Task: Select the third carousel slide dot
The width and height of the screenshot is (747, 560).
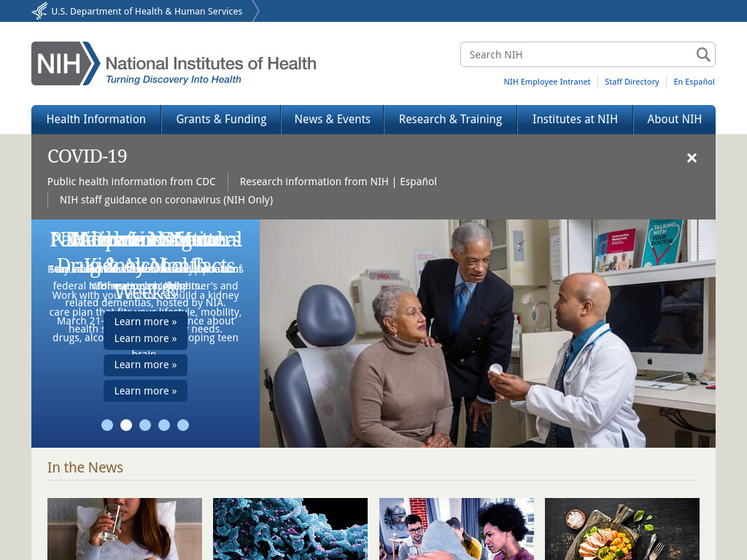Action: point(145,425)
